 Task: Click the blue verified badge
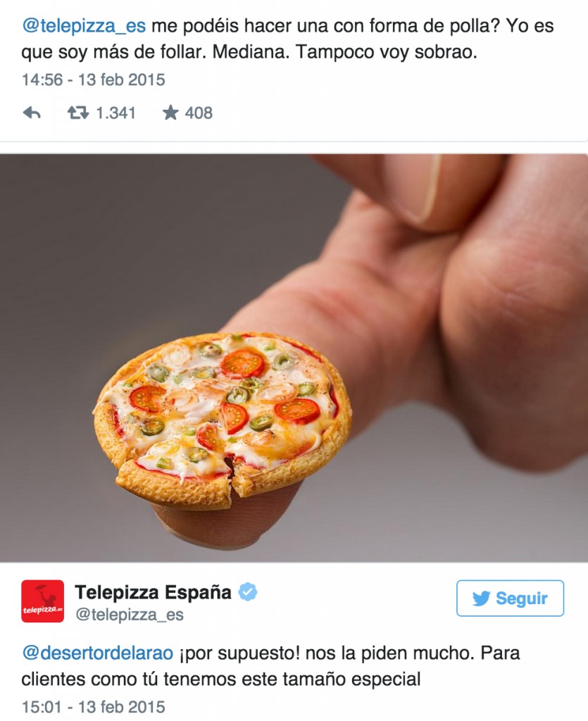click(248, 591)
